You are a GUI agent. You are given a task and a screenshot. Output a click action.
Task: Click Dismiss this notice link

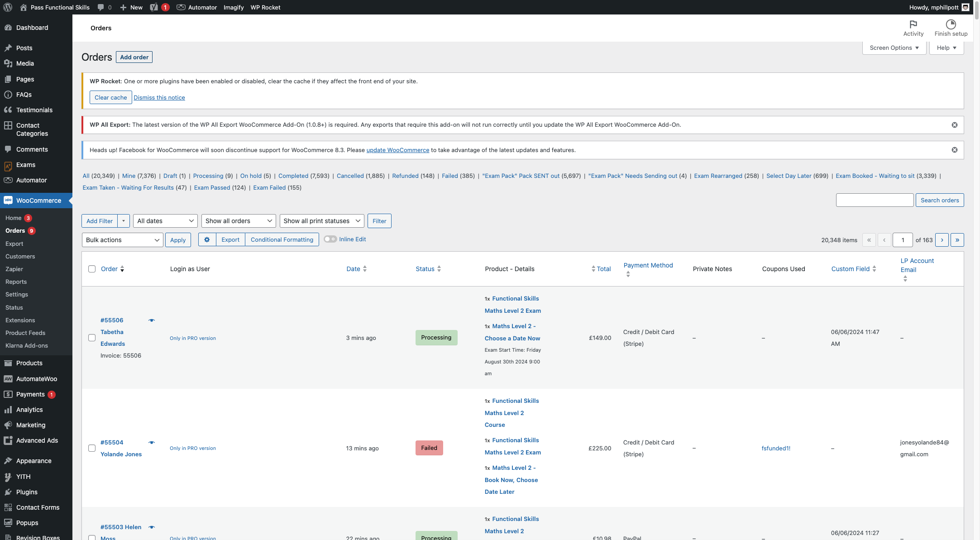tap(159, 97)
